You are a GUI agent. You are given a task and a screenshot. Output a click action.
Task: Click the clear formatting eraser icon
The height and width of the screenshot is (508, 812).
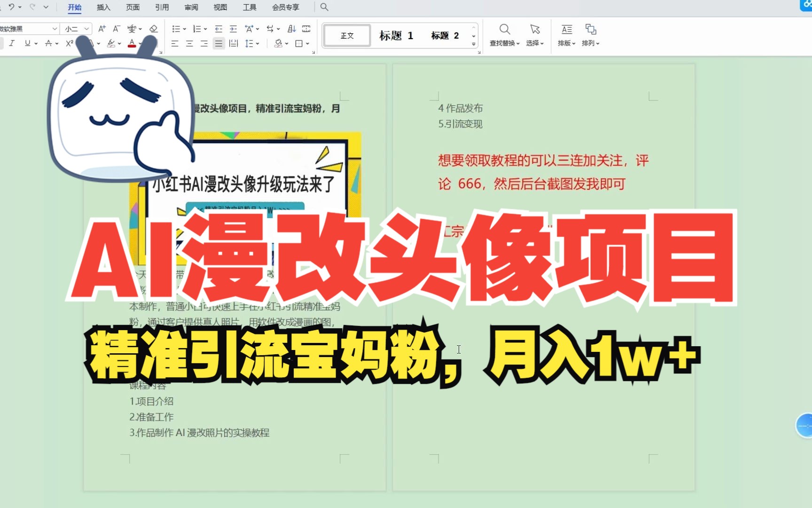point(153,29)
